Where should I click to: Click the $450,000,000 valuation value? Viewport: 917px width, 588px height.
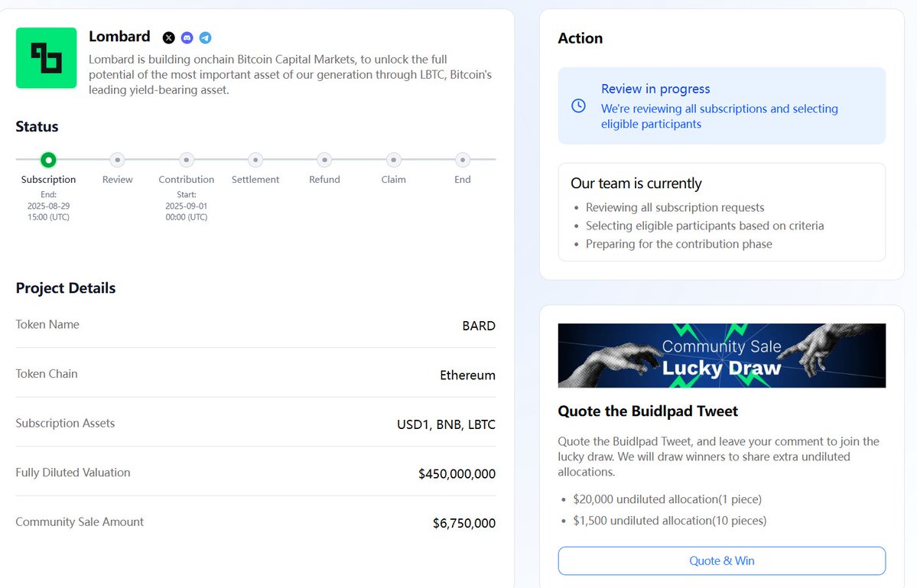(x=457, y=474)
